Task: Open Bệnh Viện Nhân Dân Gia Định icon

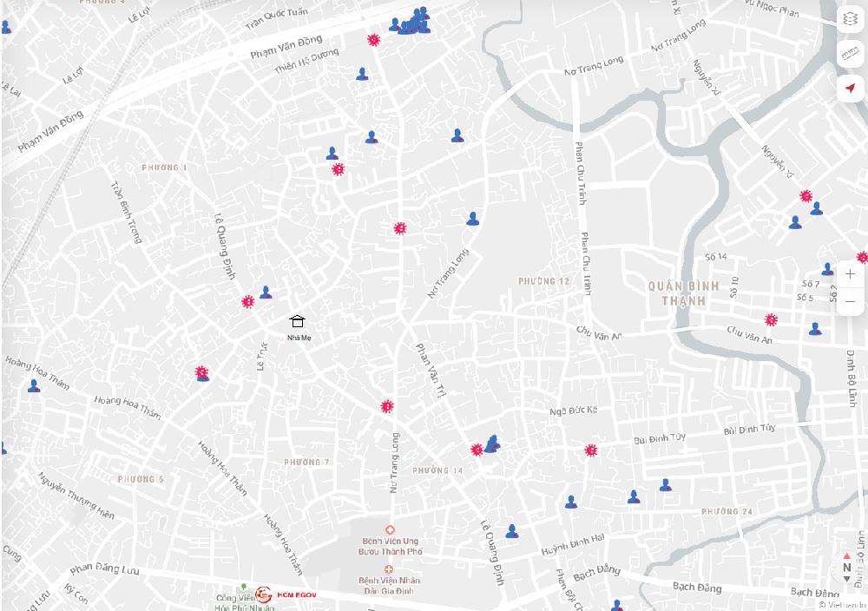Action: tap(389, 569)
